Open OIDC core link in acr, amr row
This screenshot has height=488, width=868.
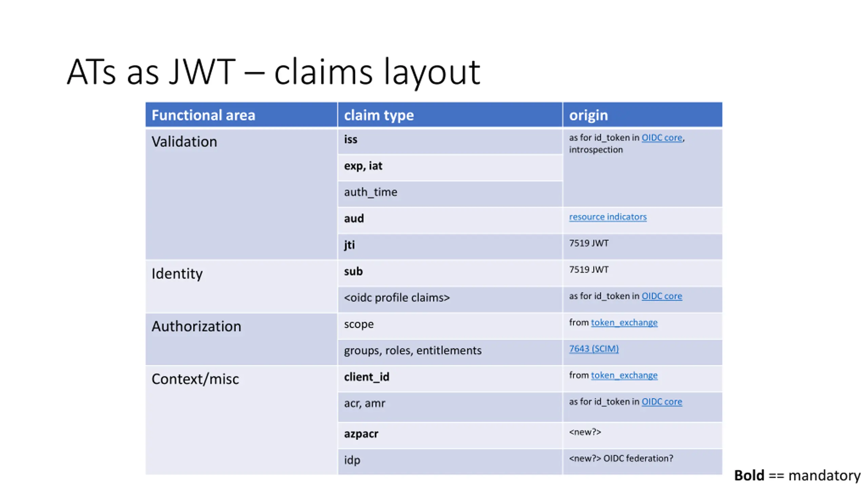click(662, 402)
